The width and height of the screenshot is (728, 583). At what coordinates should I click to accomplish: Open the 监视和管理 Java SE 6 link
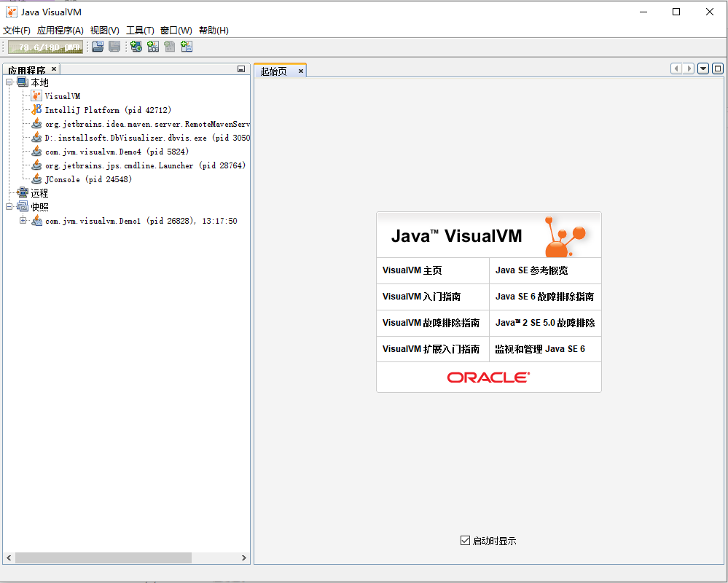[540, 349]
